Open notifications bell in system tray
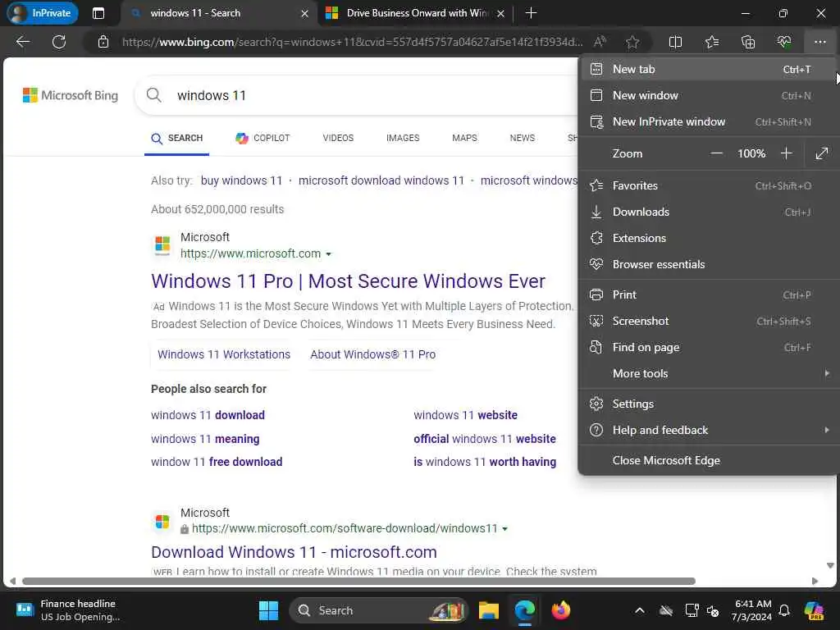This screenshot has width=840, height=630. point(784,610)
